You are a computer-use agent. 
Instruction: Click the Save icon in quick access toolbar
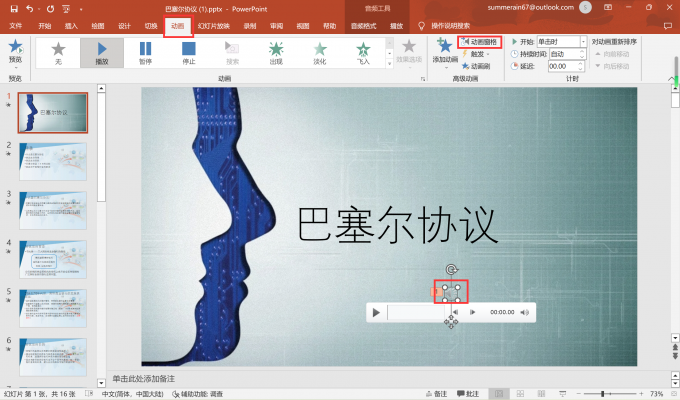click(x=14, y=9)
